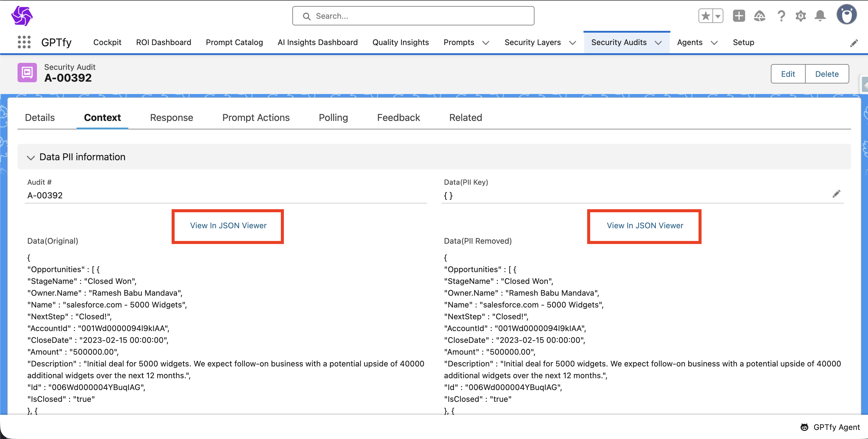Open the favorites list dropdown arrow
Screen dimensions: 868x439
point(718,16)
